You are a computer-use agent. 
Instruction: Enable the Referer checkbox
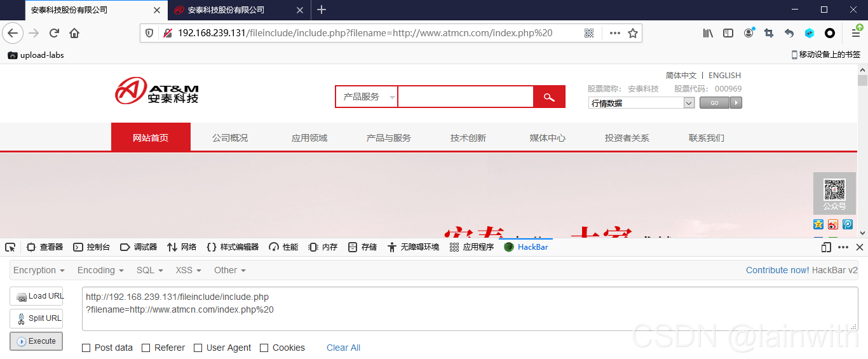[x=146, y=348]
